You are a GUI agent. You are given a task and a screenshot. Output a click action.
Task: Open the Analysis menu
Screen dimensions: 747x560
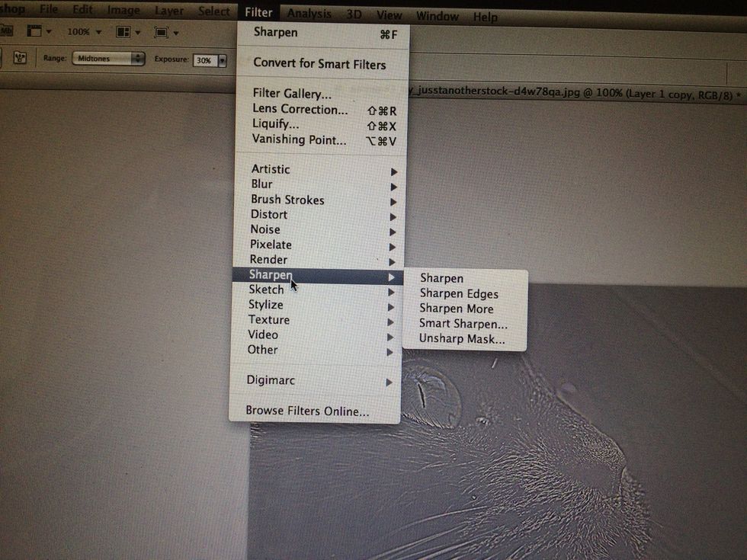[309, 13]
